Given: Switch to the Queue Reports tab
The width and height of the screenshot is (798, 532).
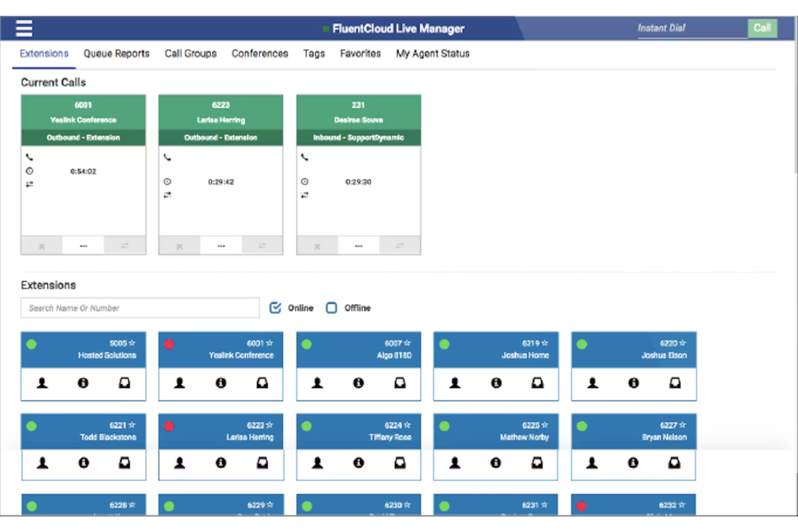Looking at the screenshot, I should coord(116,53).
